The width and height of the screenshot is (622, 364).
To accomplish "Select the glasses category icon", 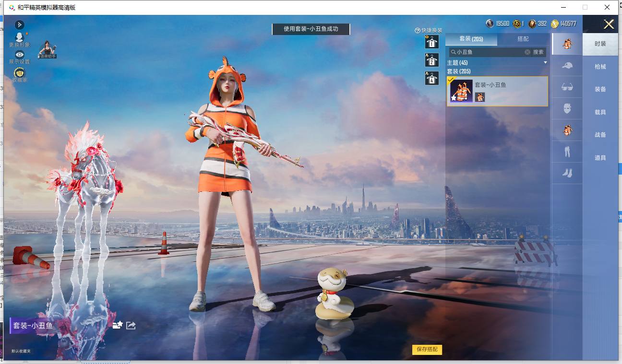I will [x=567, y=87].
